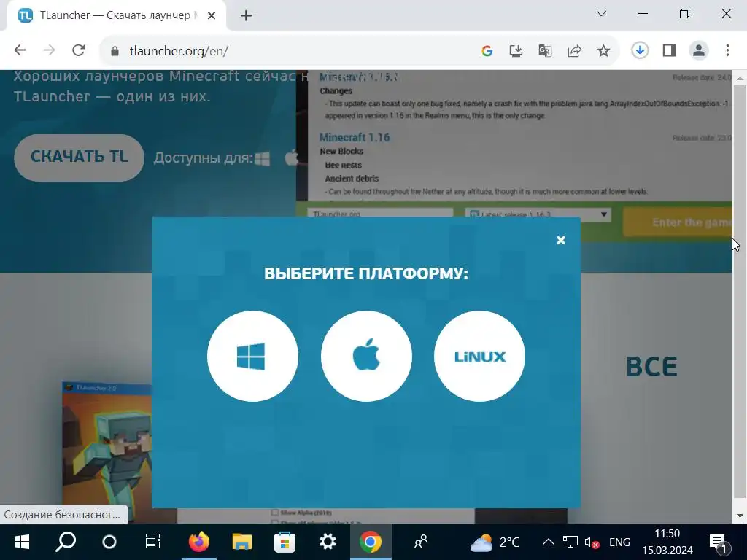Open Cortana from the taskbar
This screenshot has height=560, width=747.
(x=109, y=542)
